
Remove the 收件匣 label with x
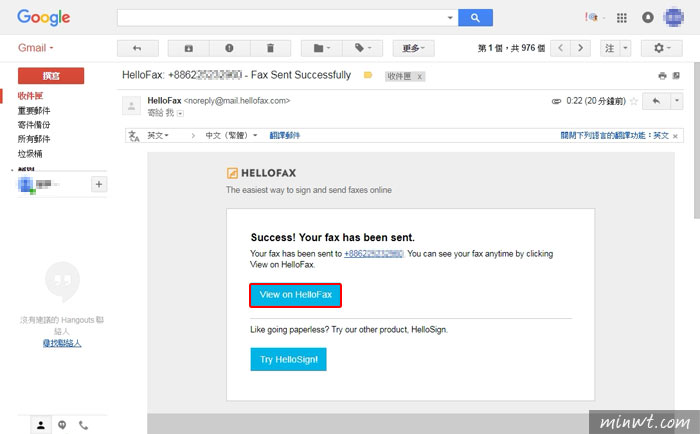click(420, 77)
